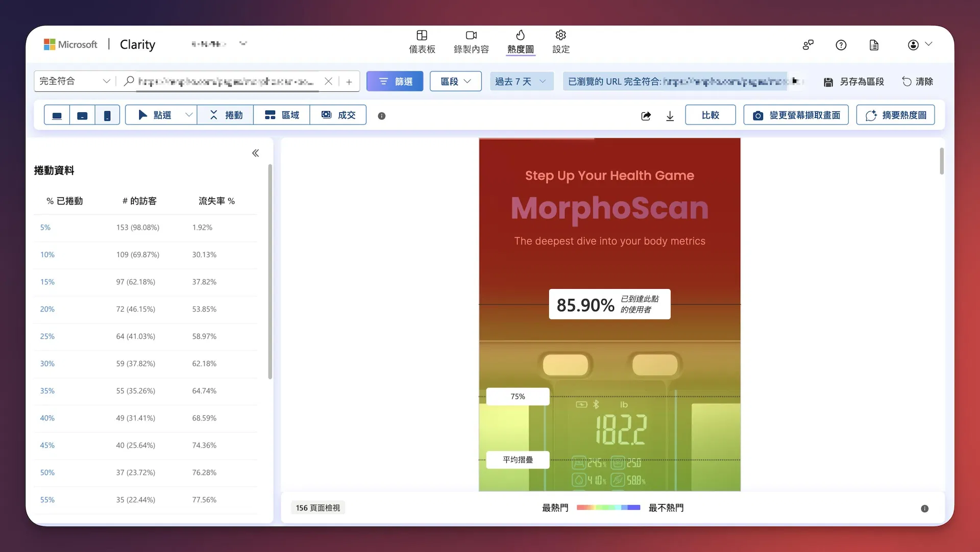Open the 錄製內容 recordings tab

point(471,42)
